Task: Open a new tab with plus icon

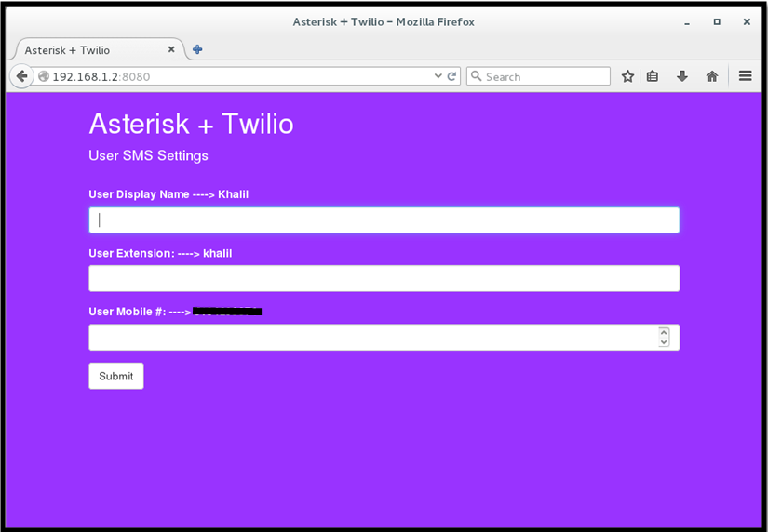Action: [x=197, y=49]
